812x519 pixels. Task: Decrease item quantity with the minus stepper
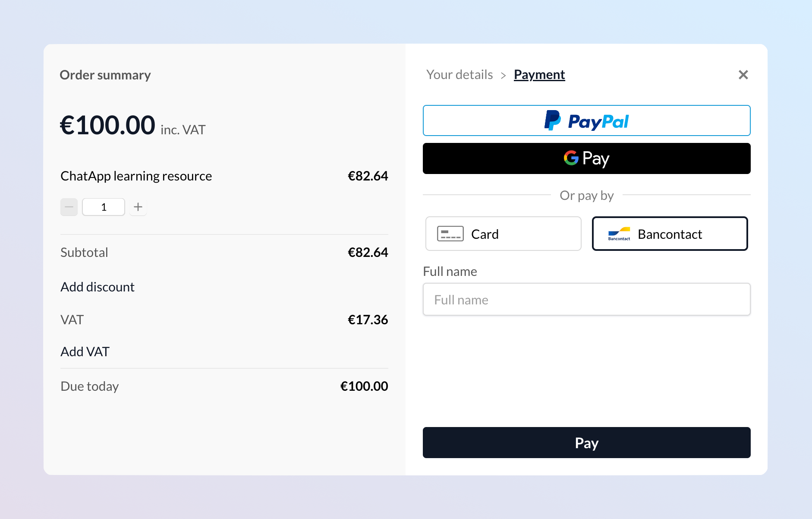click(x=69, y=207)
